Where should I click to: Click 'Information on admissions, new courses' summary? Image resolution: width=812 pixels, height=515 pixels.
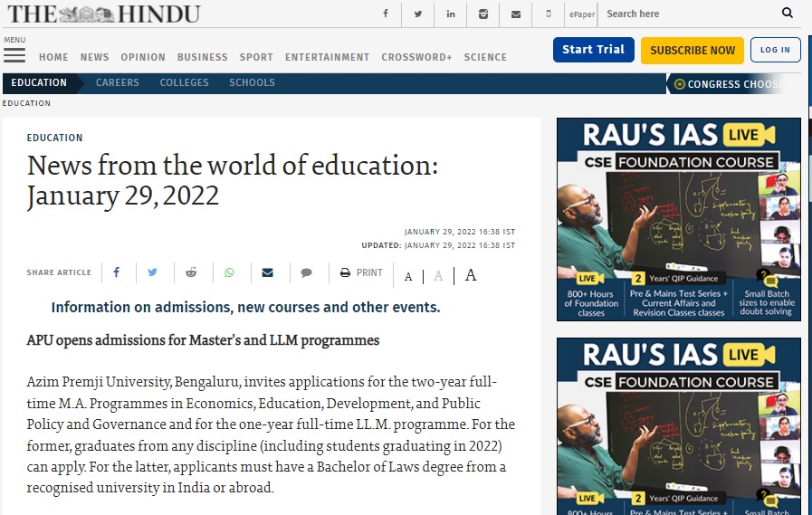point(245,307)
